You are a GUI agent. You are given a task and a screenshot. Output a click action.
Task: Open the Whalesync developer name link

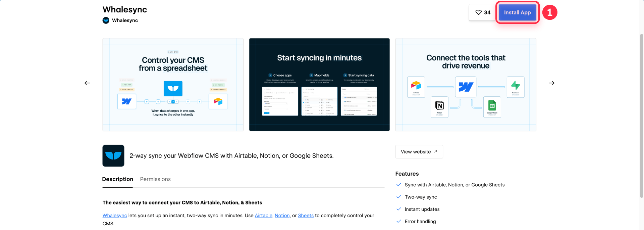tap(125, 20)
